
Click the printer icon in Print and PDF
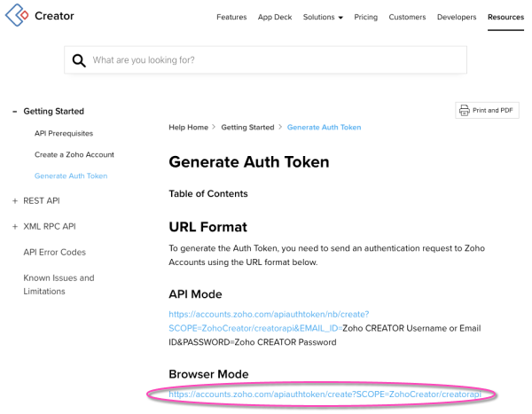click(x=464, y=110)
